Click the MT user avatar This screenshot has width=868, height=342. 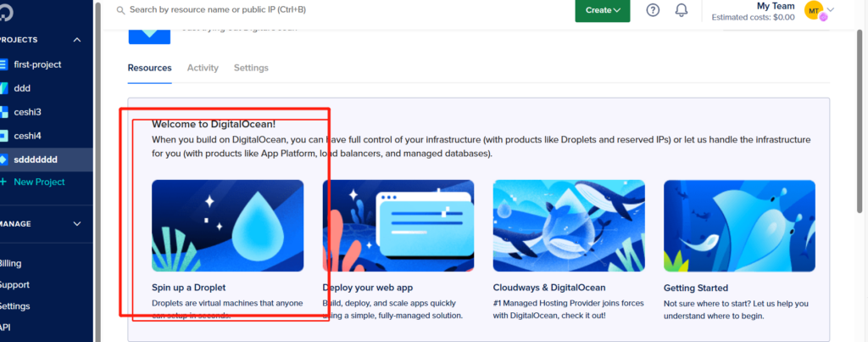click(813, 10)
